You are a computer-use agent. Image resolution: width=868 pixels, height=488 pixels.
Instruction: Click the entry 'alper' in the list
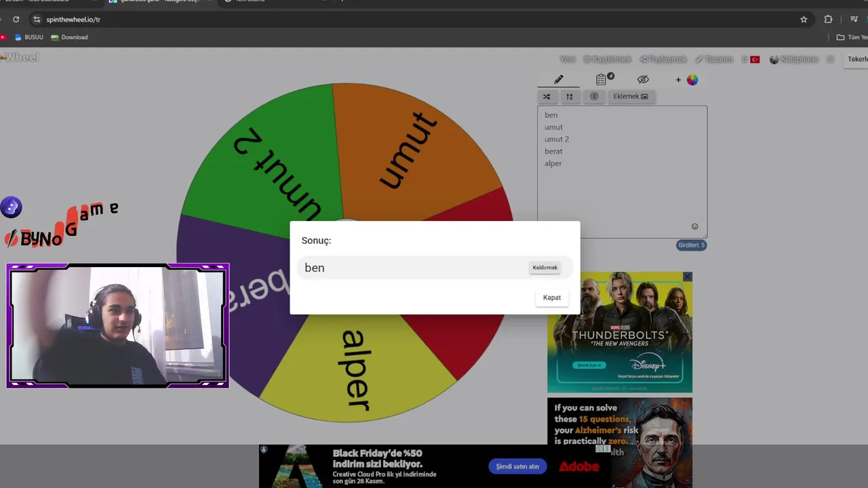pyautogui.click(x=553, y=163)
